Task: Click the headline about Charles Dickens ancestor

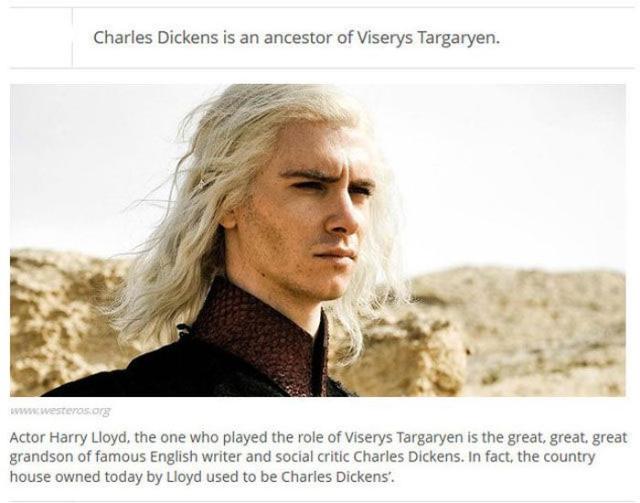Action: [296, 38]
